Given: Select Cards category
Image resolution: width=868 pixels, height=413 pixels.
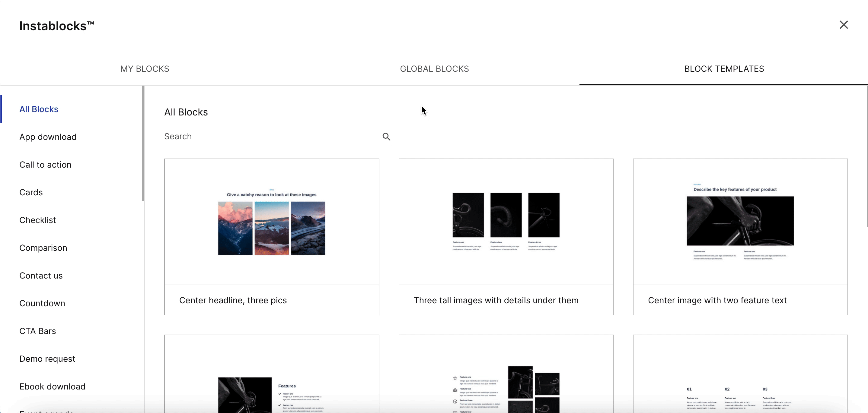Looking at the screenshot, I should 31,192.
